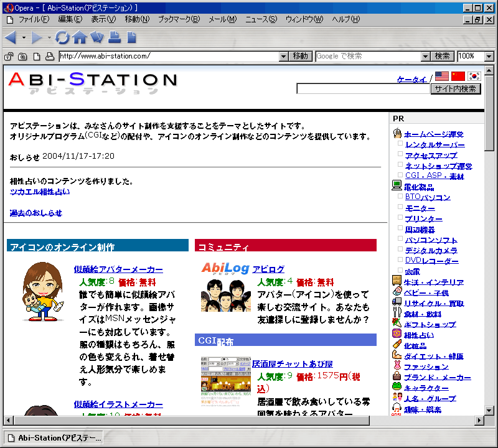Click the green frog icon beside キャラクター
498x448 pixels.
click(397, 386)
